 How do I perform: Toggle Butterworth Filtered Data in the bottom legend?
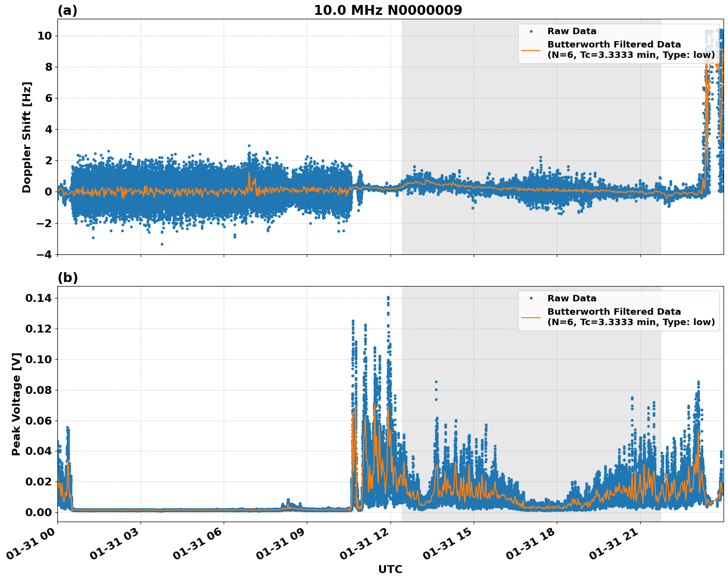tap(613, 312)
